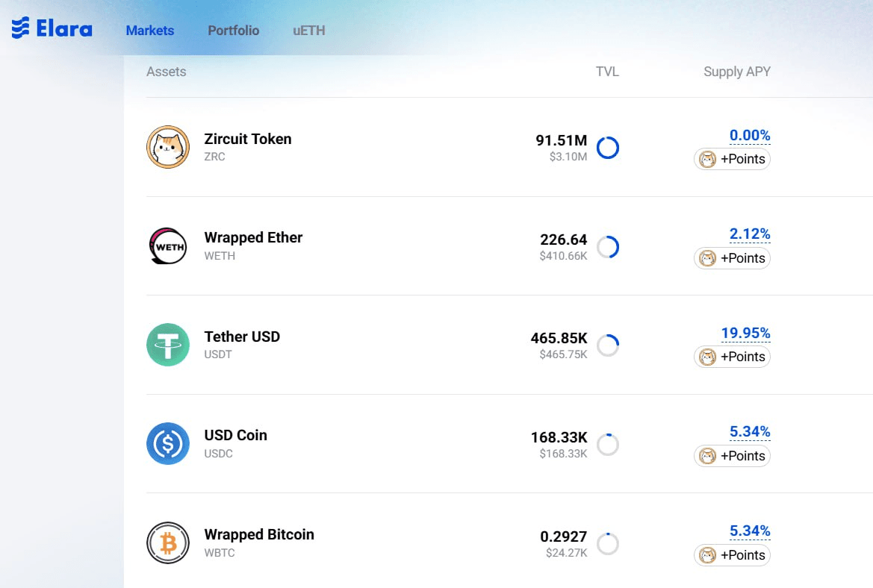Click the $3.10M TVL dollar value
The height and width of the screenshot is (588, 873).
coord(568,157)
